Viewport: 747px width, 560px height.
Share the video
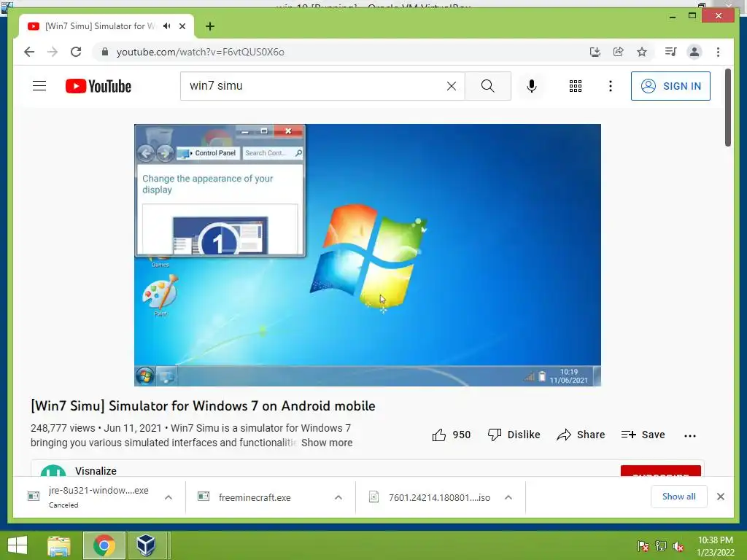(x=581, y=435)
